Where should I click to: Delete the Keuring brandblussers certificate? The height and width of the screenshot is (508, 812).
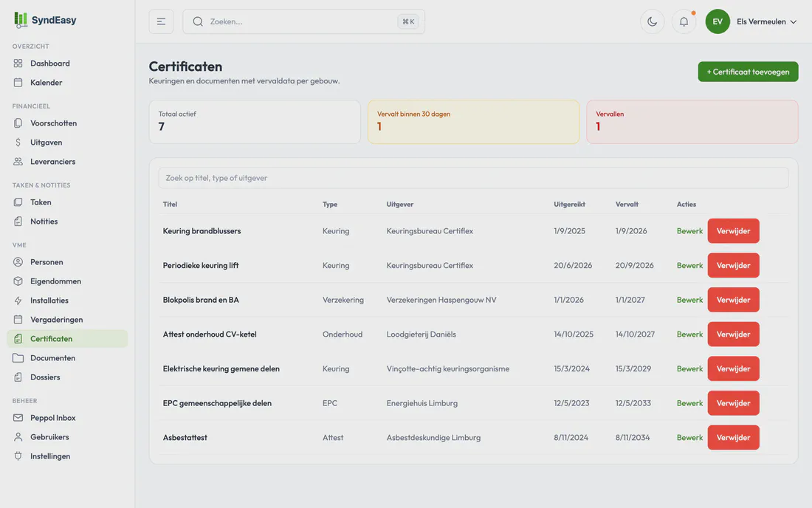tap(733, 231)
